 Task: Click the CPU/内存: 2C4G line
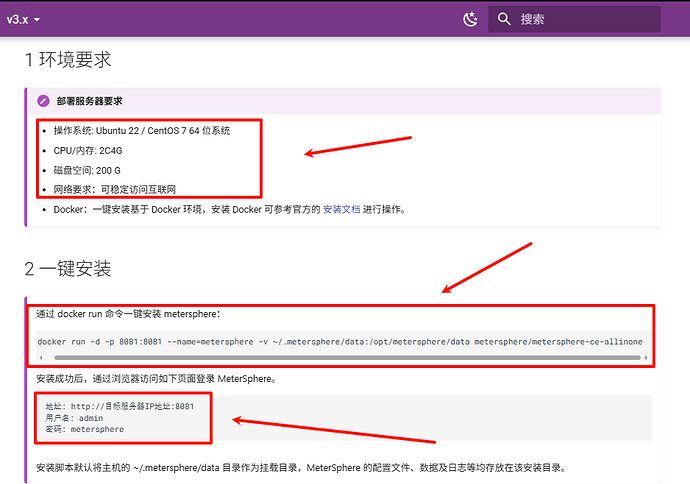88,151
